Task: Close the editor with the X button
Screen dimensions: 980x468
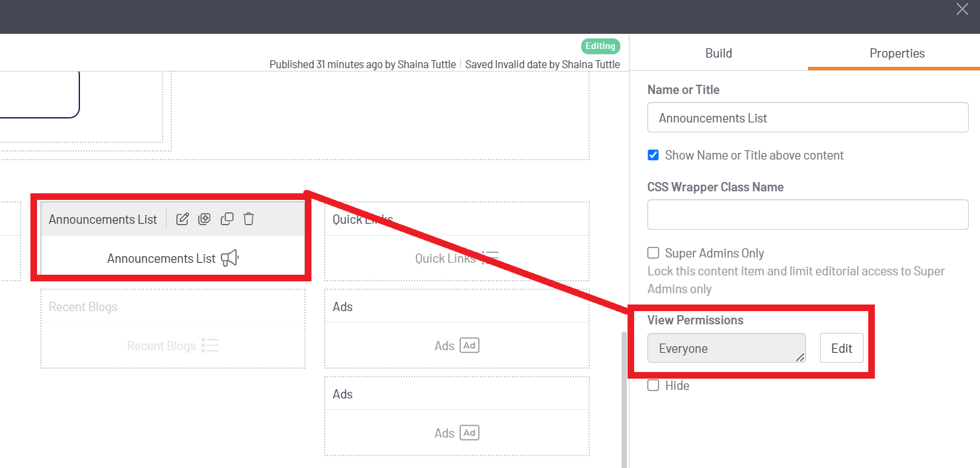Action: pos(962,9)
